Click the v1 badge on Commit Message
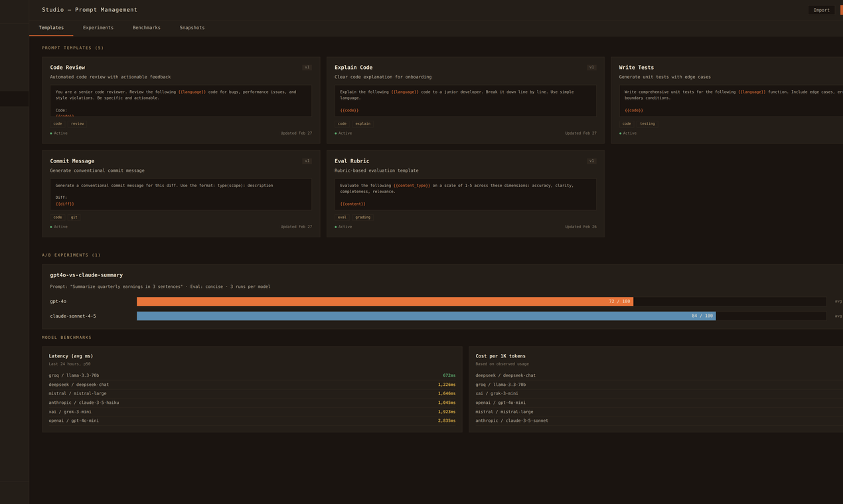This screenshot has width=843, height=504. (x=307, y=160)
